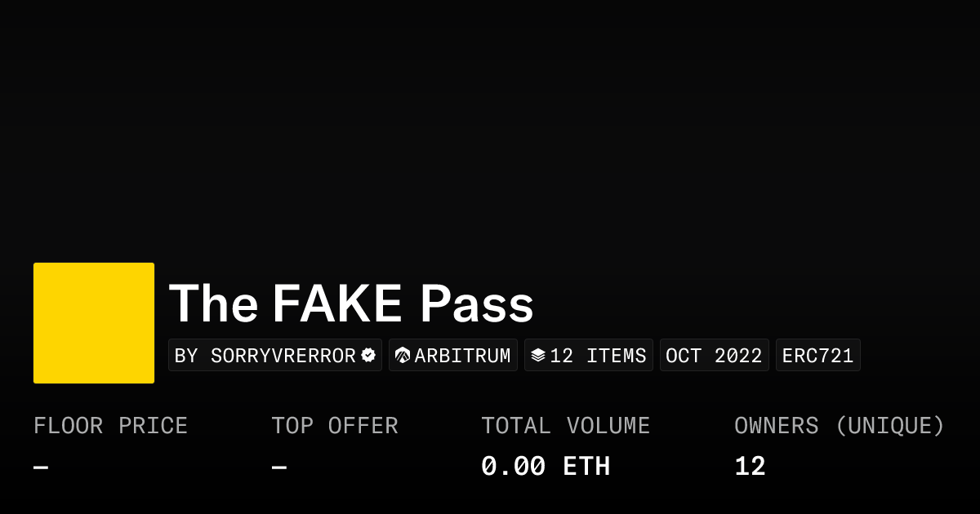The image size is (980, 514).
Task: Click the ERC721 token standard badge
Action: pos(817,356)
